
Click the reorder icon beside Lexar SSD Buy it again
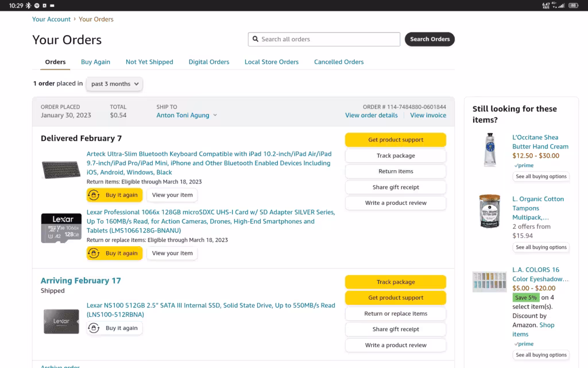pos(94,328)
